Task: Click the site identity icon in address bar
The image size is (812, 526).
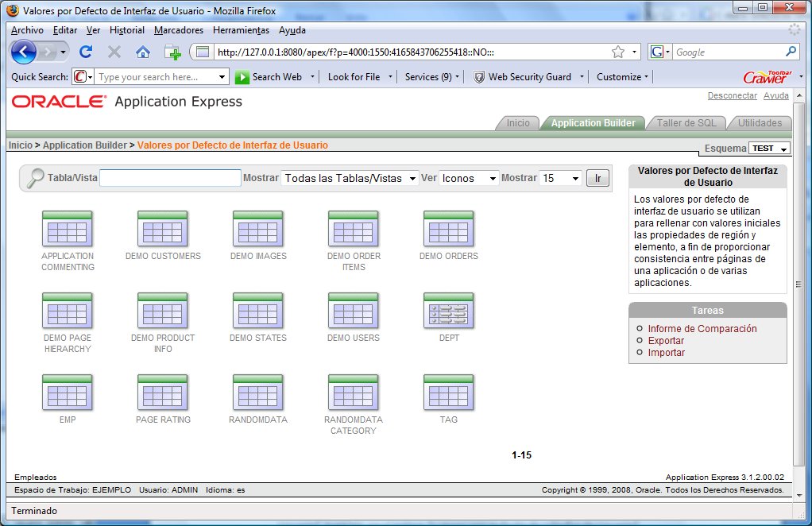Action: (203, 52)
